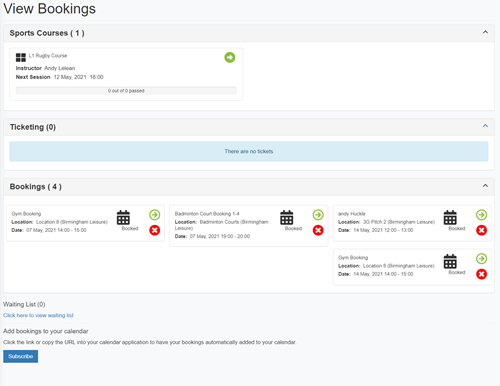Open andy Huckle booking green arrow

[x=481, y=215]
